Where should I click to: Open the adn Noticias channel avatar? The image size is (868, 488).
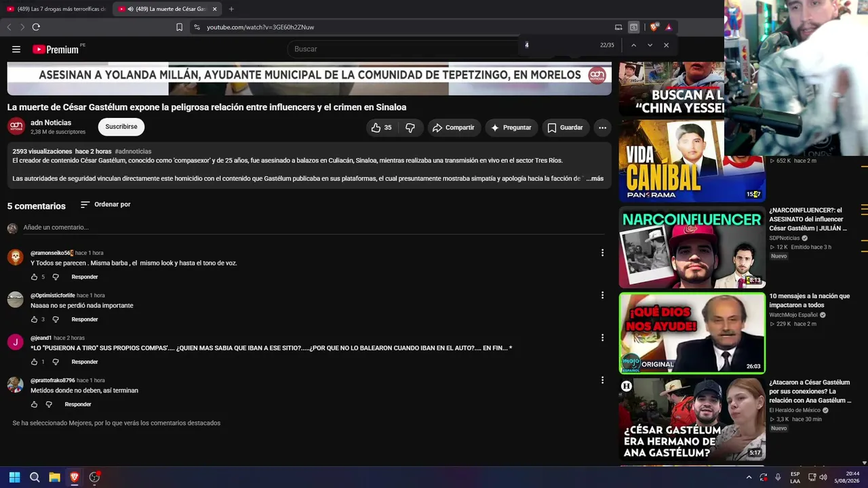click(16, 127)
